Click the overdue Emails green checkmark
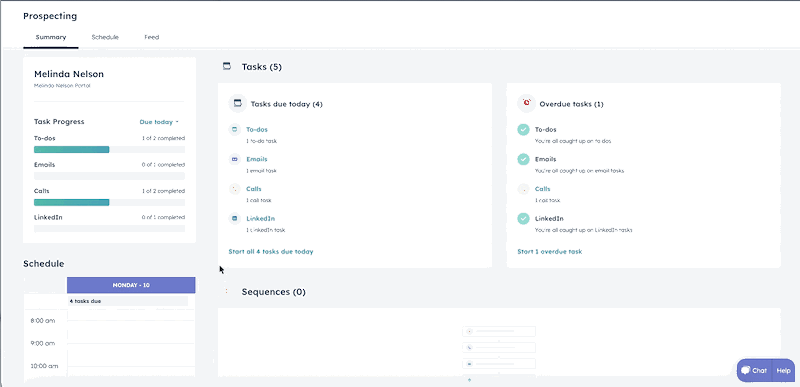This screenshot has width=800, height=387. (523, 160)
